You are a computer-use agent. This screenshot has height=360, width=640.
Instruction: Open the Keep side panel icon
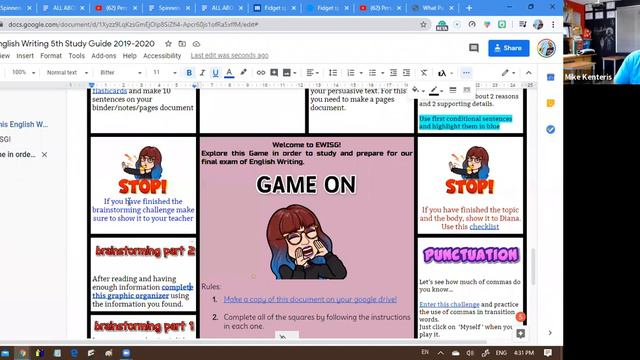(x=550, y=103)
